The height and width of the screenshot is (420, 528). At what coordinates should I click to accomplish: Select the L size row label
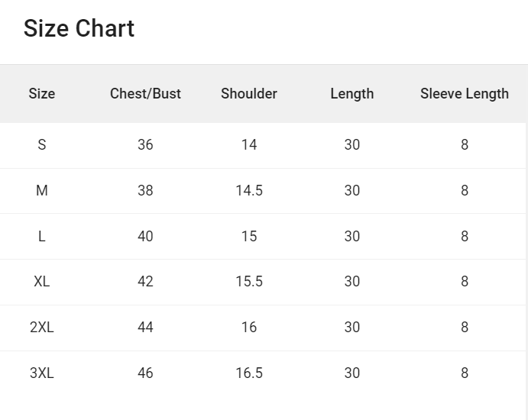point(42,237)
